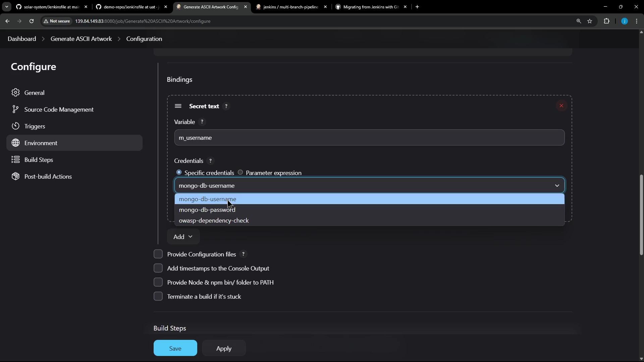Screen dimensions: 644x362
Task: Choose mongo-db-password from the dropdown list
Action: pyautogui.click(x=369, y=210)
